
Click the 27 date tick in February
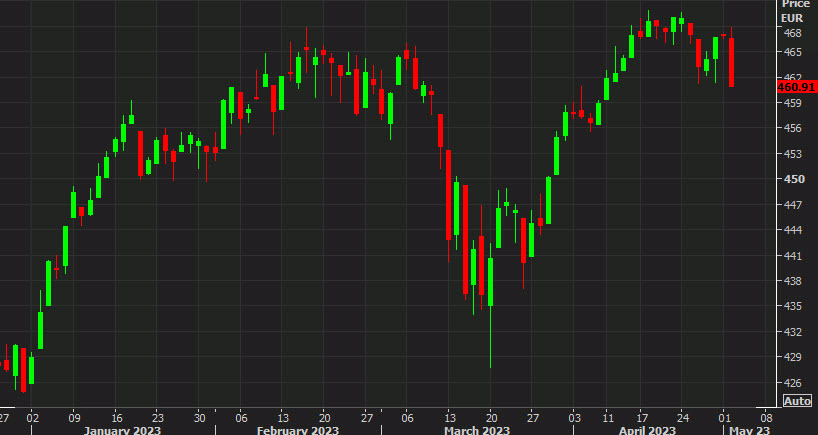coord(367,418)
